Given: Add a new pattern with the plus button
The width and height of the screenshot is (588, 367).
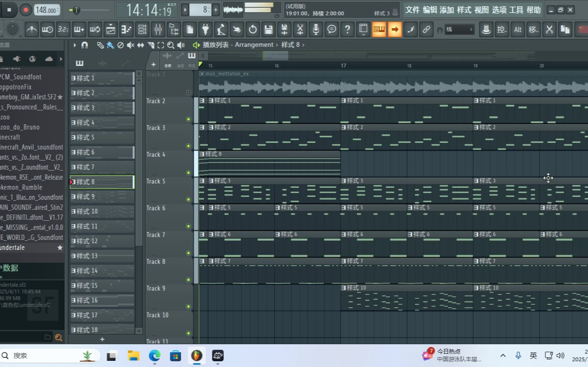Looking at the screenshot, I should [216, 10].
